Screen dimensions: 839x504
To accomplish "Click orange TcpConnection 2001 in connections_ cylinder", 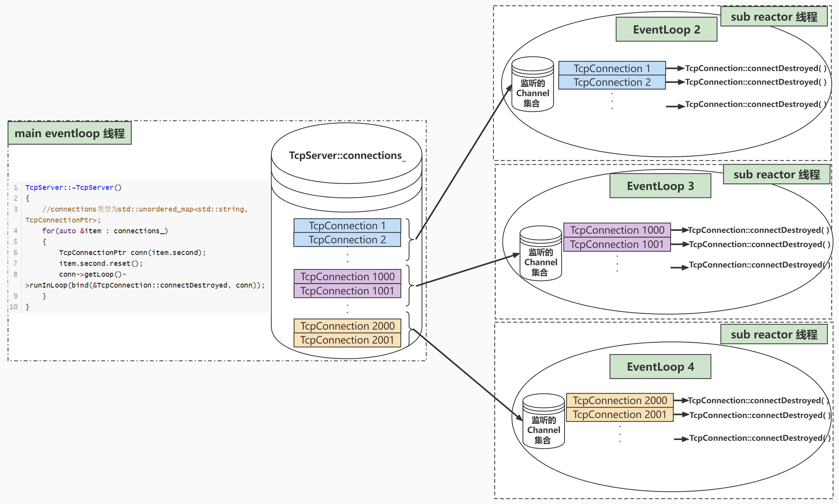I will click(347, 340).
